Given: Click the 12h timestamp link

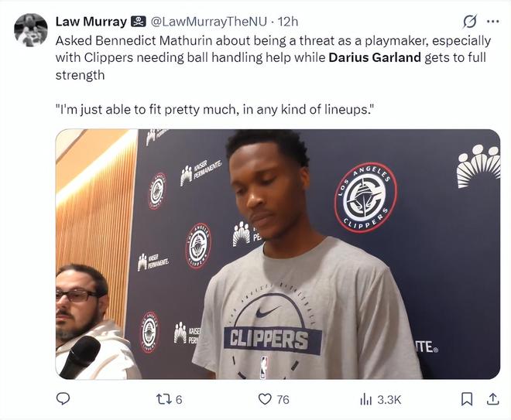Looking at the screenshot, I should coord(288,22).
